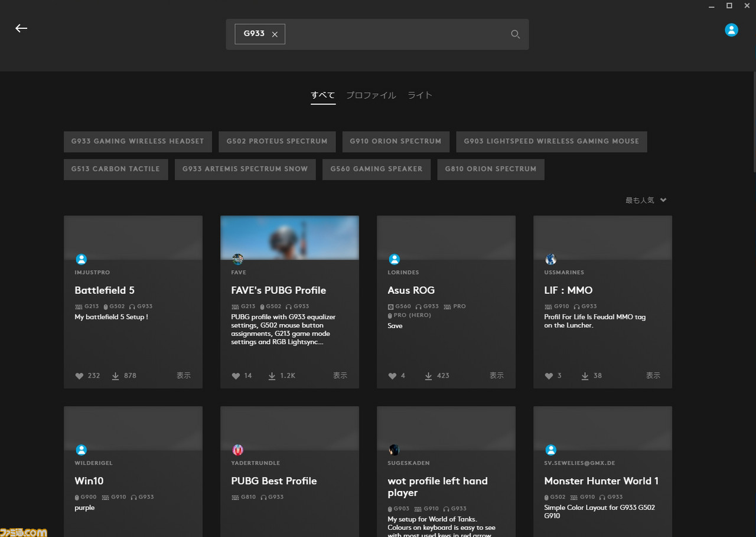Screen dimensions: 756x537
Task: Download the LIF : MMO profile
Action: [585, 376]
